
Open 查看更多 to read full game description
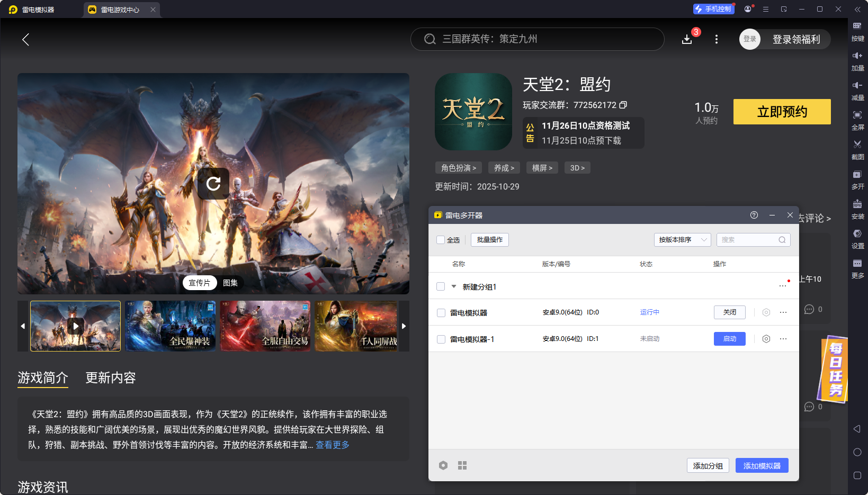[x=332, y=445]
